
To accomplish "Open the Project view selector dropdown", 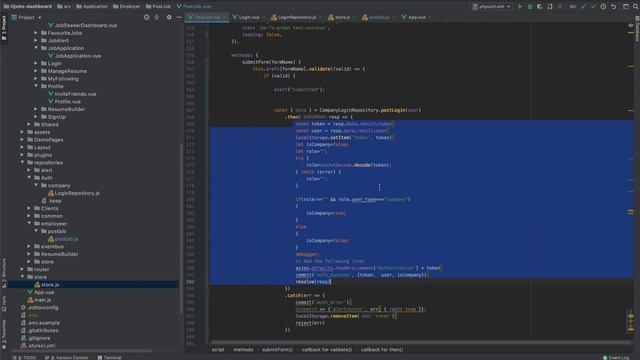I will (27, 18).
